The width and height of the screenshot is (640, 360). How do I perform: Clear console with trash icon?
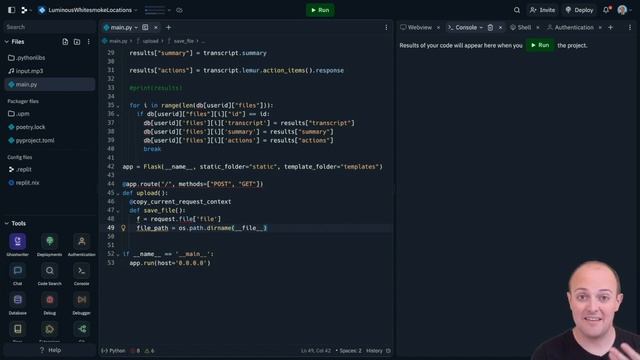tap(490, 27)
